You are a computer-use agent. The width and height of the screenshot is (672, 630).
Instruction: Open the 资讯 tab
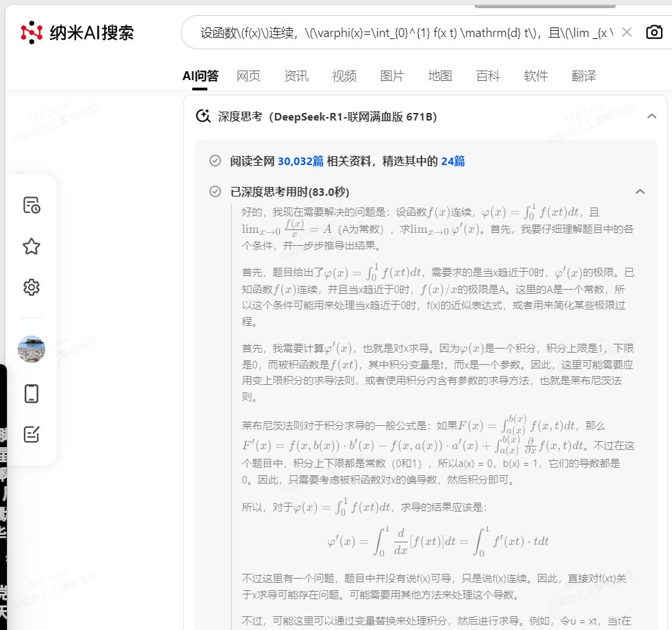coord(296,76)
